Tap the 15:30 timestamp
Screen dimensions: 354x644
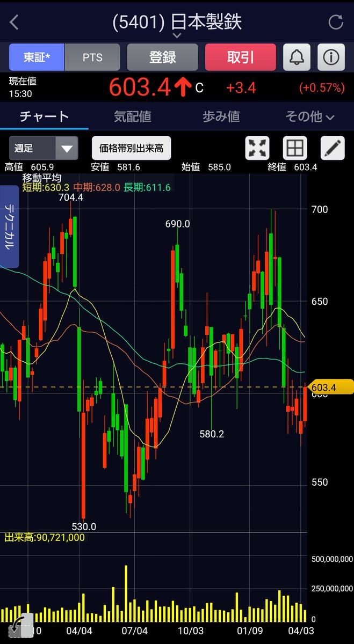pos(20,93)
